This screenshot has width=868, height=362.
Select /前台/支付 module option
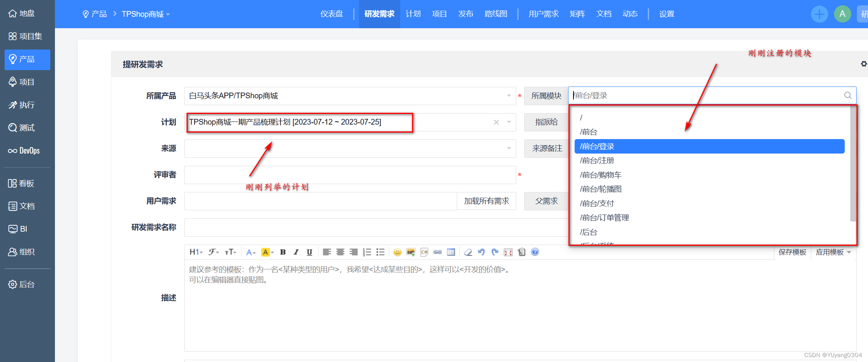point(709,203)
